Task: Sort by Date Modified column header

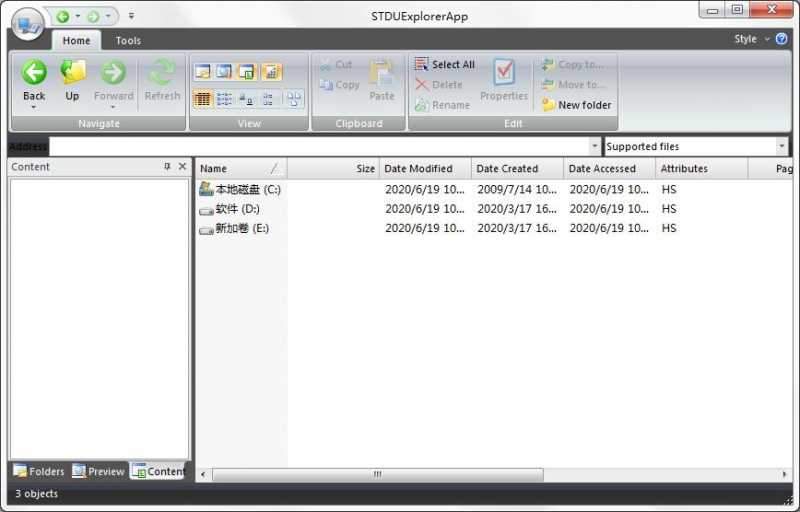Action: pos(426,169)
